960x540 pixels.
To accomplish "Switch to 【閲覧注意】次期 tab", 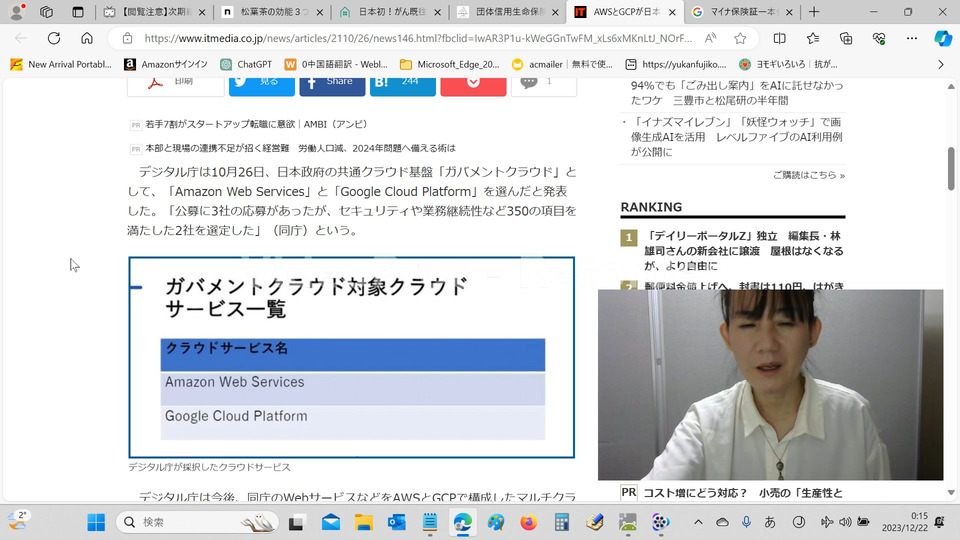I will (x=154, y=12).
